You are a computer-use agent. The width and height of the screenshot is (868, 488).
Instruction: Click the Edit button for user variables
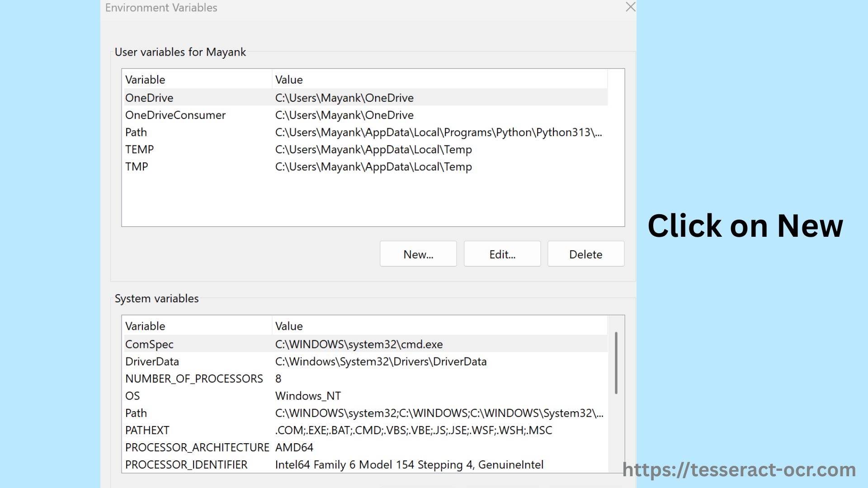point(502,254)
